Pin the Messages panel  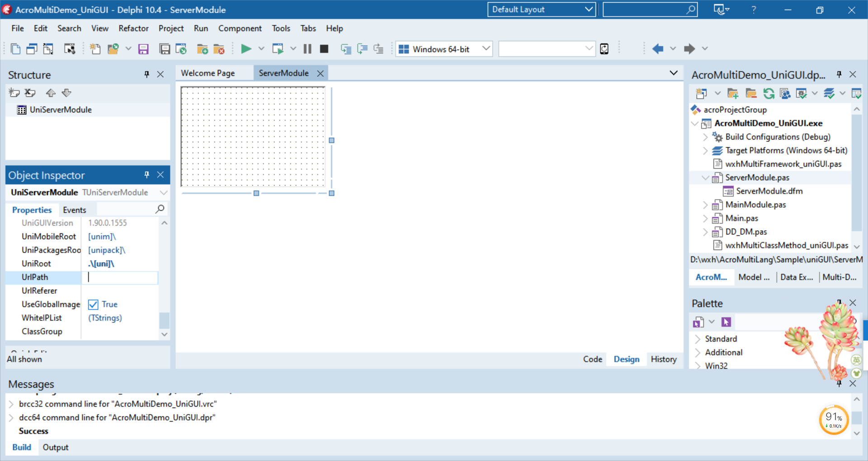click(x=839, y=383)
